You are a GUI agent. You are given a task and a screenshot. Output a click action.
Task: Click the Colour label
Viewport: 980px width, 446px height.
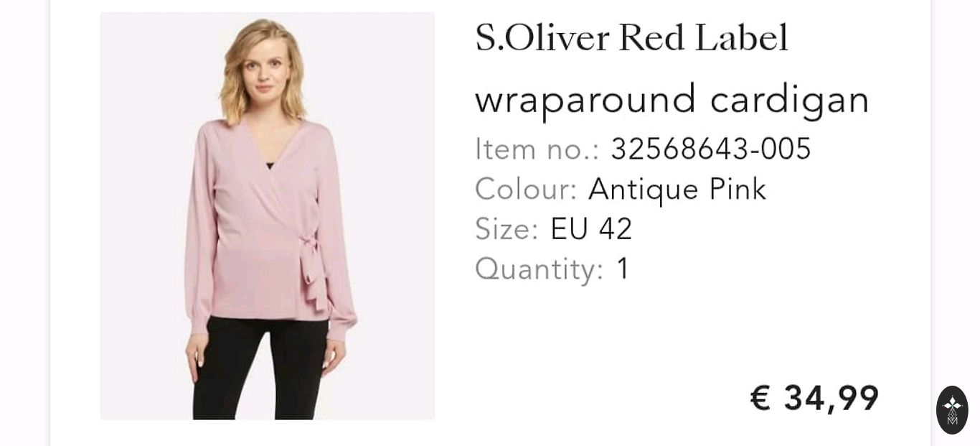(x=526, y=190)
